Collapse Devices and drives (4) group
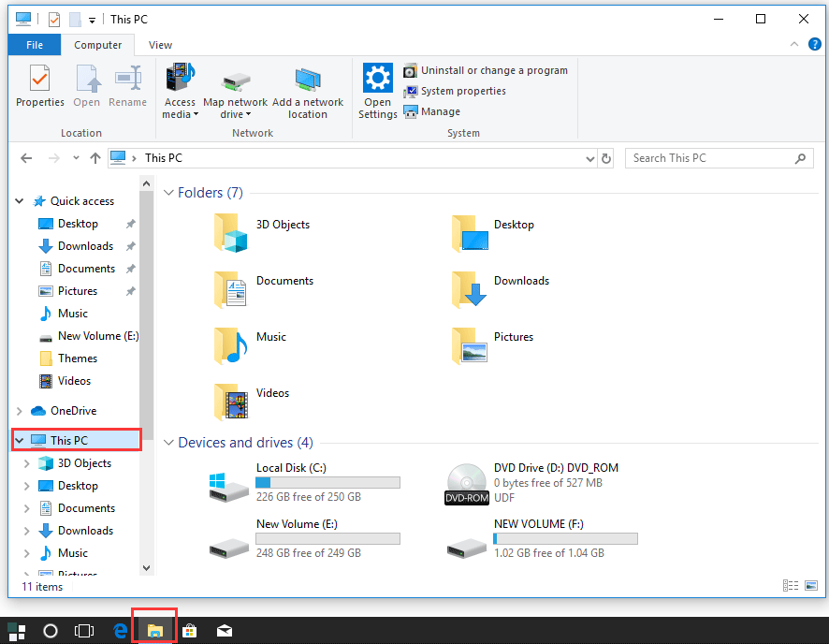The width and height of the screenshot is (829, 644). pyautogui.click(x=168, y=443)
